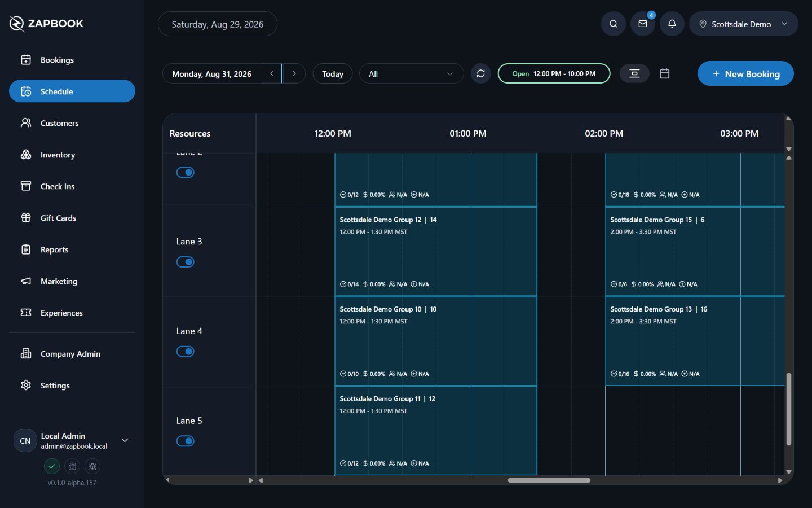Go to next day arrow
The height and width of the screenshot is (508, 812).
point(294,73)
